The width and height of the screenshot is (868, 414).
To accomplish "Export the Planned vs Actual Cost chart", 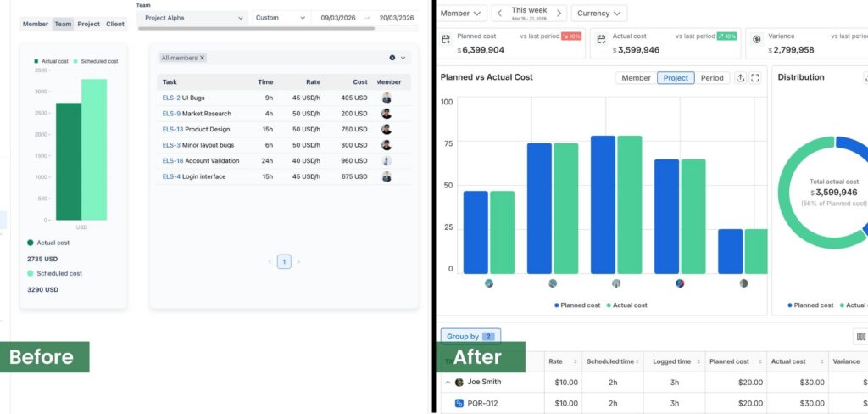I will coord(740,78).
